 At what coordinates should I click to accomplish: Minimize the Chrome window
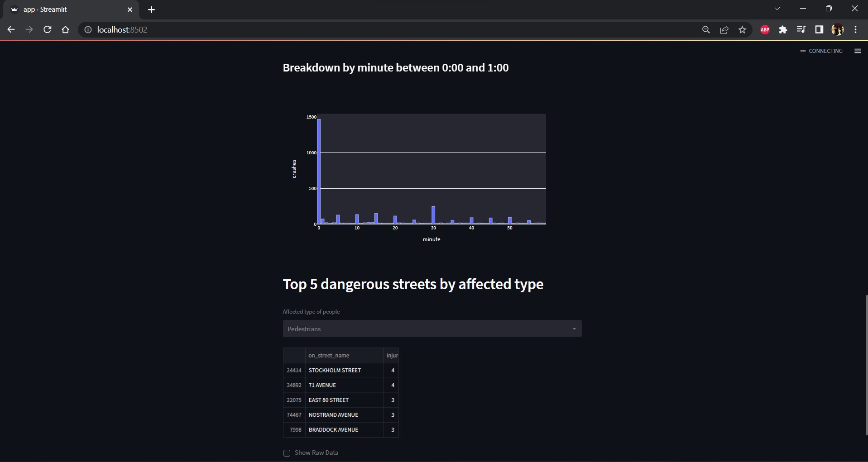(x=803, y=9)
